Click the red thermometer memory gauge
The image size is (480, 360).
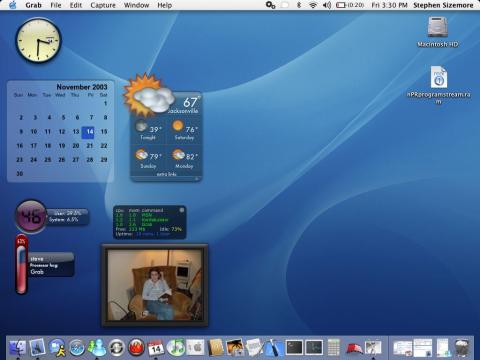pyautogui.click(x=22, y=265)
